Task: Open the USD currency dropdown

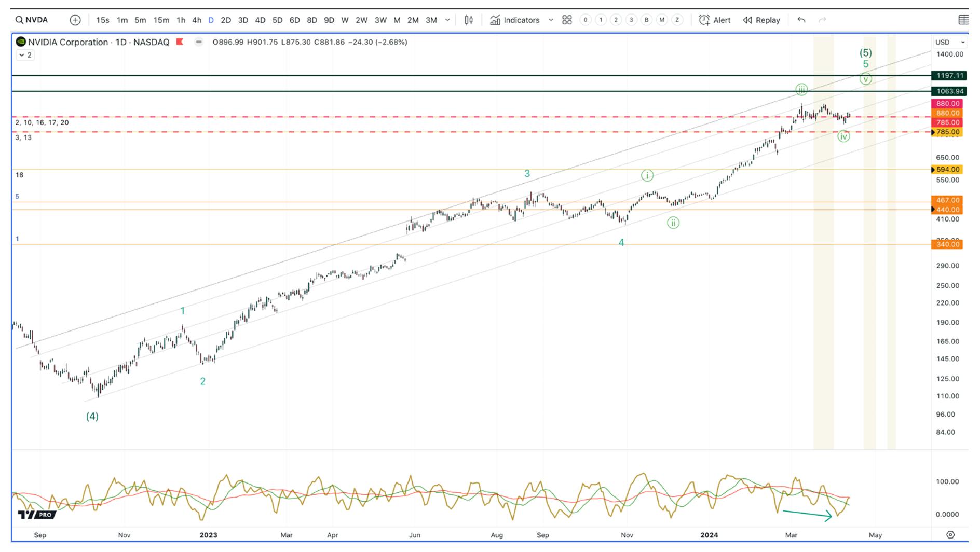Action: pyautogui.click(x=950, y=42)
